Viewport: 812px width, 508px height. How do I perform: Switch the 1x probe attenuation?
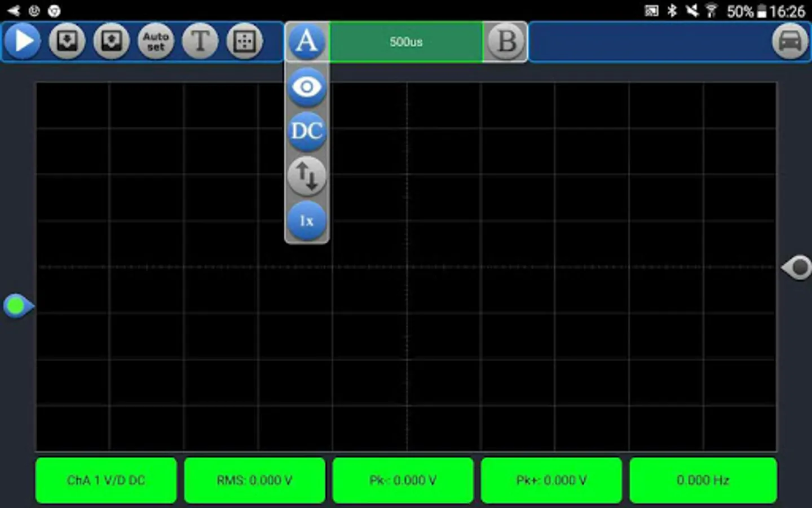click(307, 221)
